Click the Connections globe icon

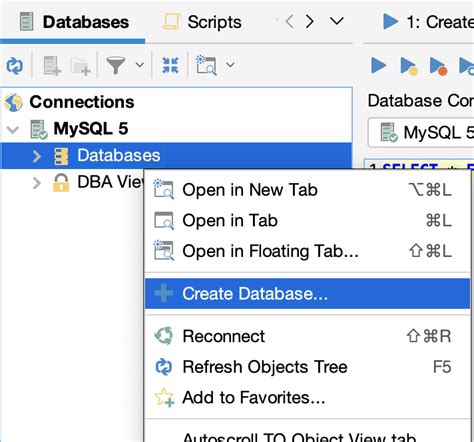click(14, 102)
